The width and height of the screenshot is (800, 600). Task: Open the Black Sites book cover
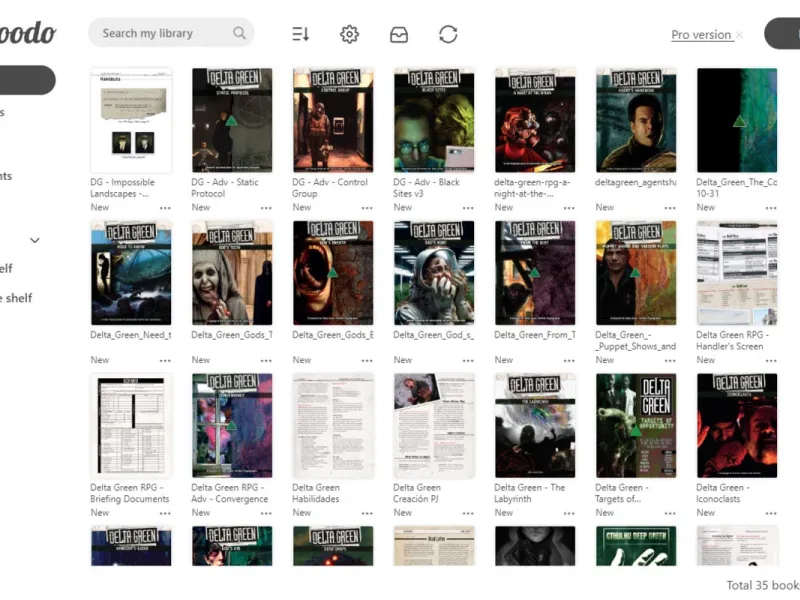[x=434, y=120]
